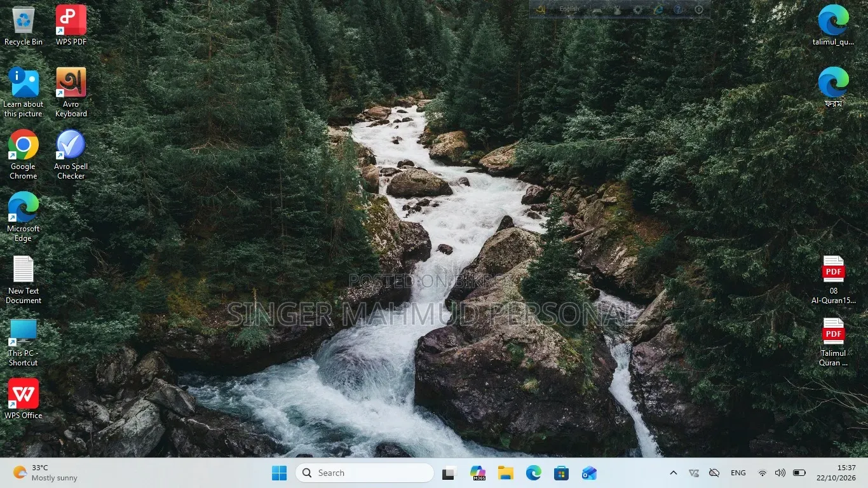Click the taskbar Search box
This screenshot has height=488, width=868.
click(365, 473)
